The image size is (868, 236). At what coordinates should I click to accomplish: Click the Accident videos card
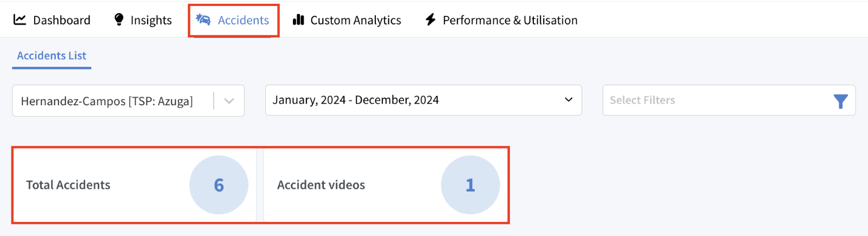pos(386,185)
